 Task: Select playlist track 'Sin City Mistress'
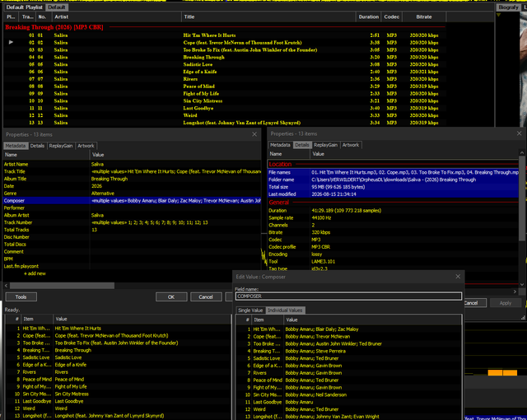[224, 100]
